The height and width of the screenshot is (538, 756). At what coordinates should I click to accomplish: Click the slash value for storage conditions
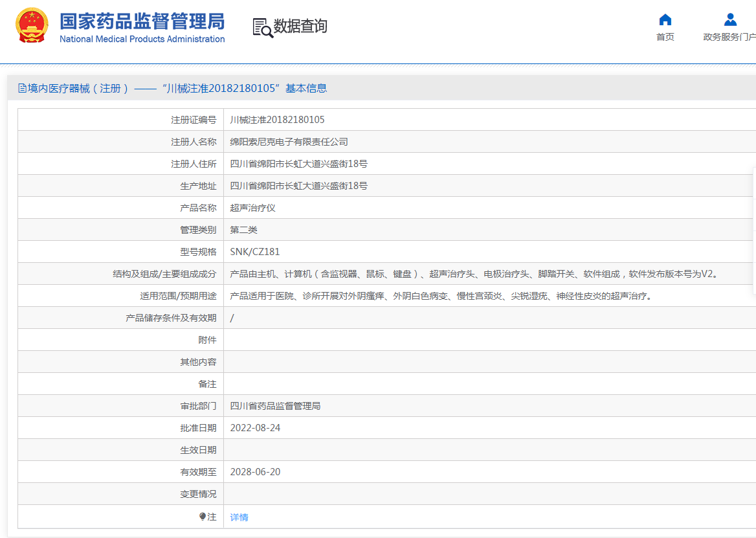tap(232, 318)
